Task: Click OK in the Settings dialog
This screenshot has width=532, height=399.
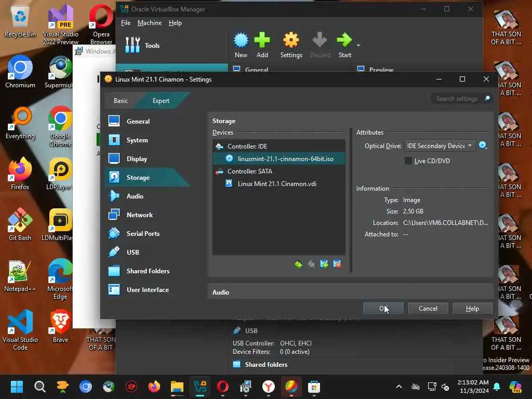Action: click(383, 308)
